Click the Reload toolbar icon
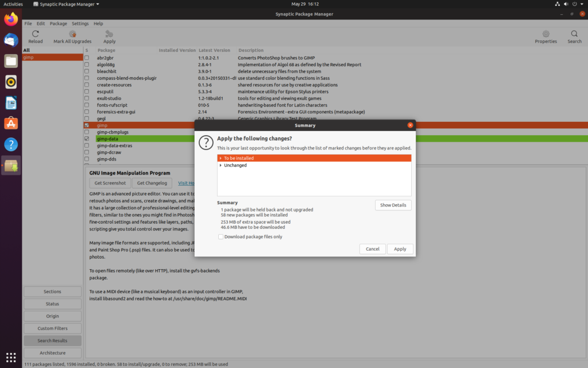 pyautogui.click(x=35, y=34)
